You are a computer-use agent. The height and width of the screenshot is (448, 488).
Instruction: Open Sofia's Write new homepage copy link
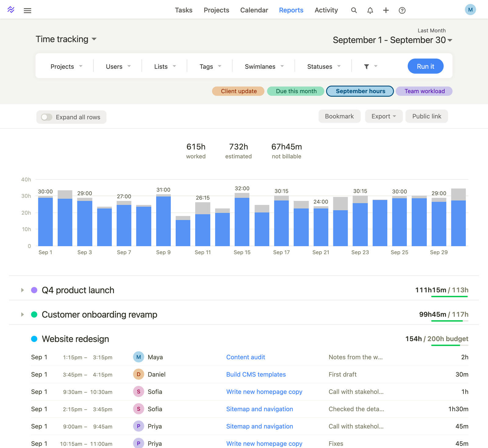[264, 392]
